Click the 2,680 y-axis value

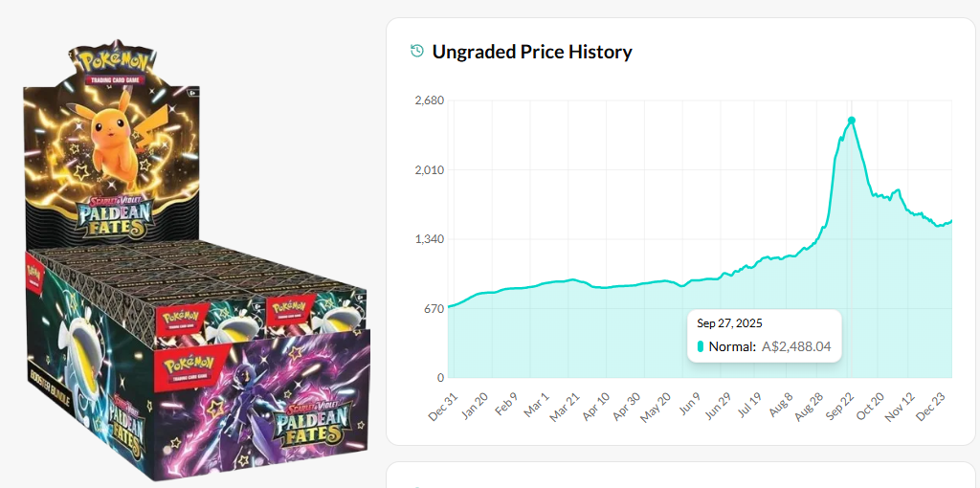[x=429, y=100]
